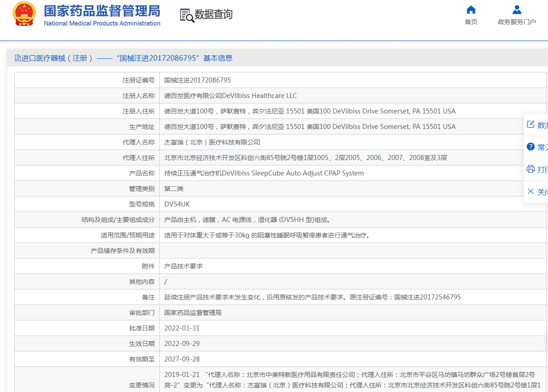Image resolution: width=548 pixels, height=392 pixels.
Task: Click the 生效日期 label
Action: [x=142, y=344]
